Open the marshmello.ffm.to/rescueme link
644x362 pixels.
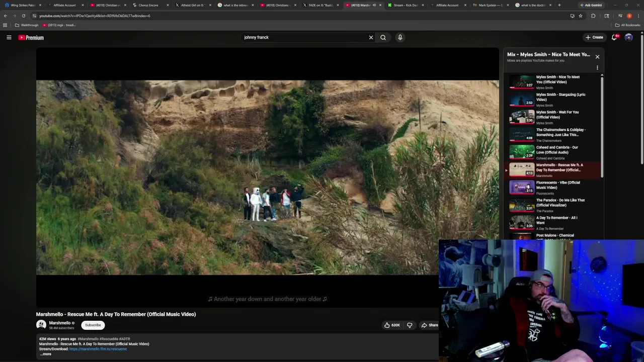pos(98,349)
